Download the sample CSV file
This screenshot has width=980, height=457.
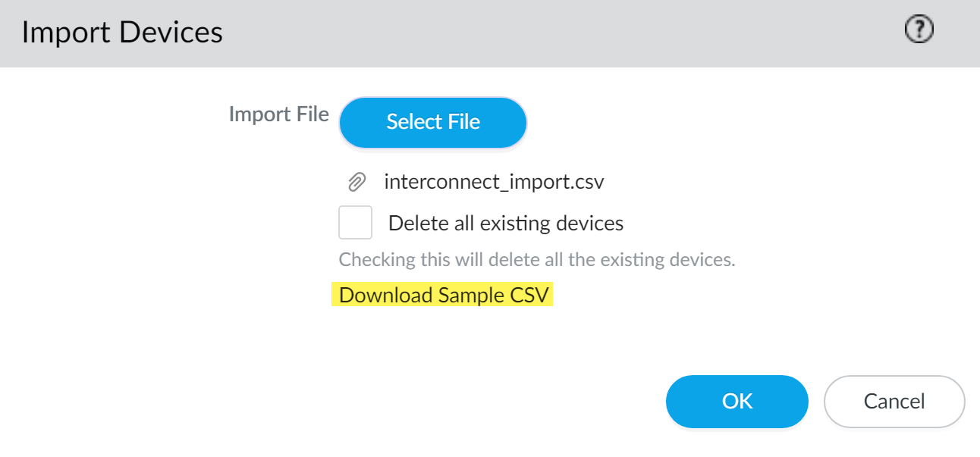click(x=443, y=295)
